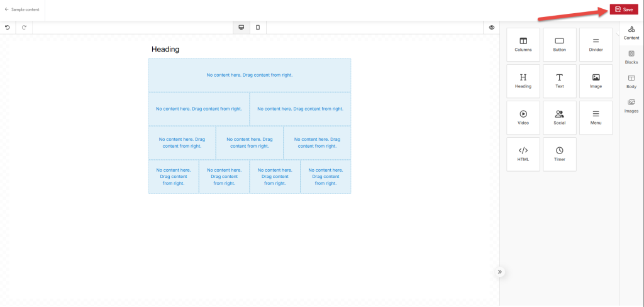Select the Divider content block
This screenshot has height=307, width=644.
click(x=596, y=45)
